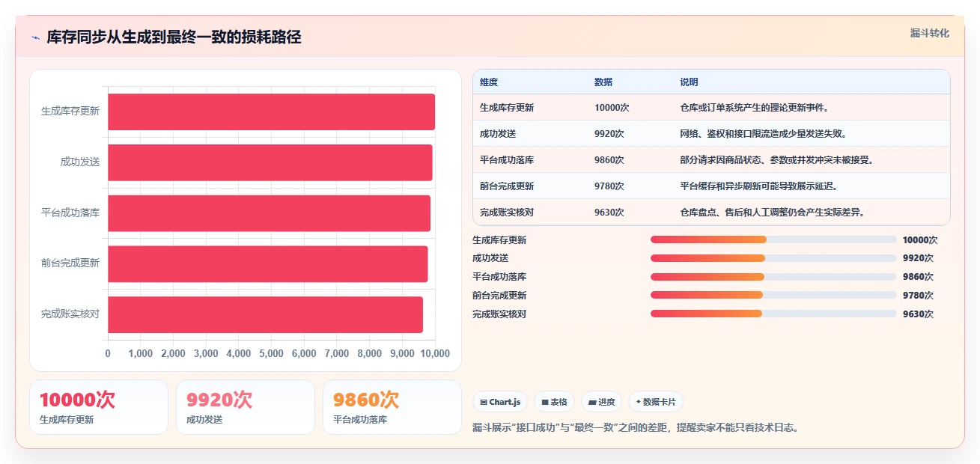Click table value 9630次
Viewport: 980px width, 464px height.
pos(609,212)
